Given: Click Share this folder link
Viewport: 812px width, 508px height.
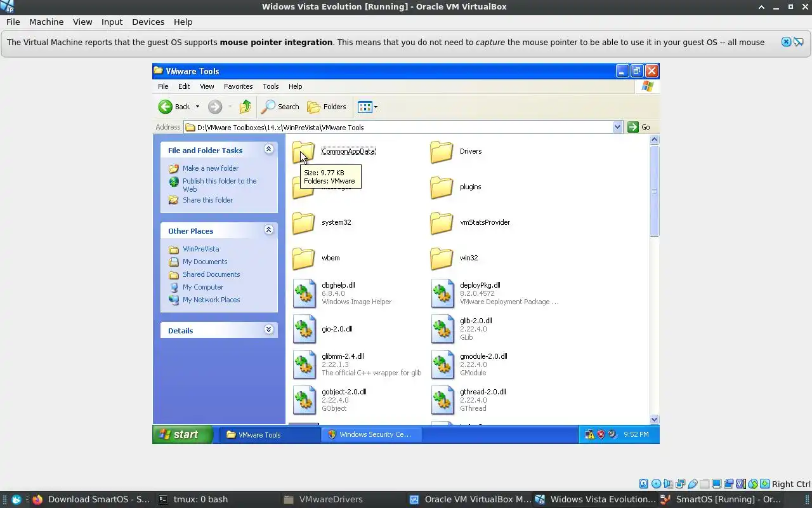Looking at the screenshot, I should [x=208, y=200].
